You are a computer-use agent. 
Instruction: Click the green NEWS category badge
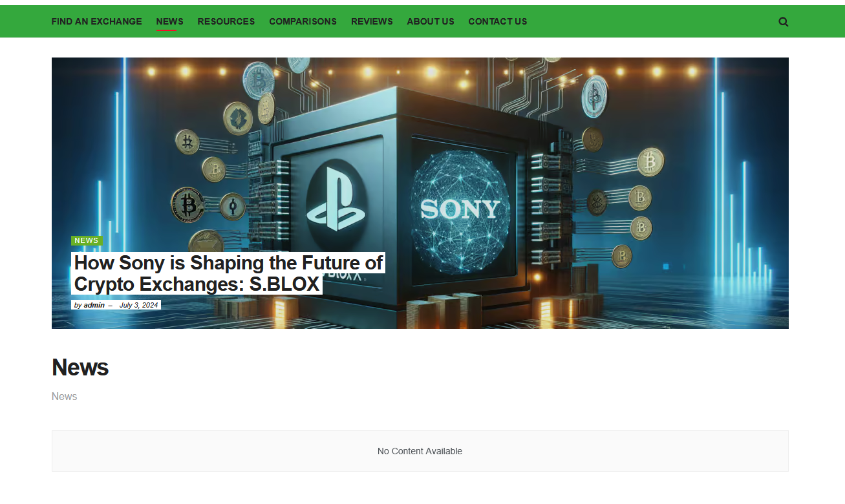[x=87, y=240]
